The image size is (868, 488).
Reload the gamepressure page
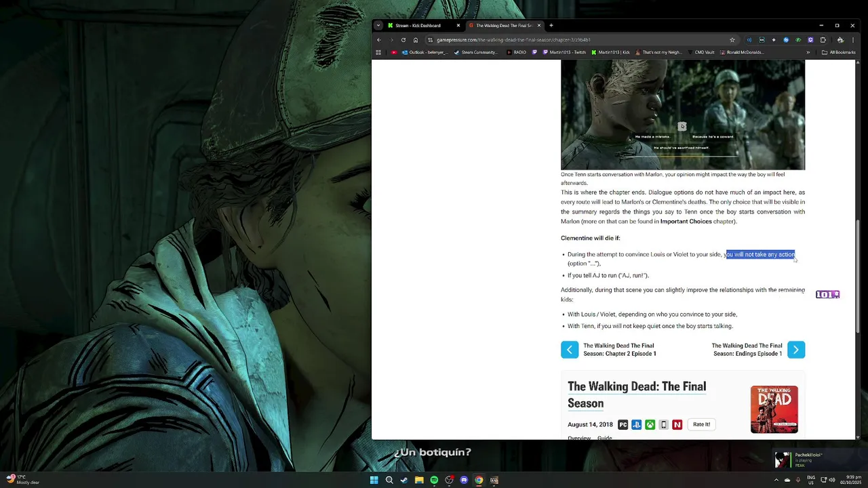(403, 40)
